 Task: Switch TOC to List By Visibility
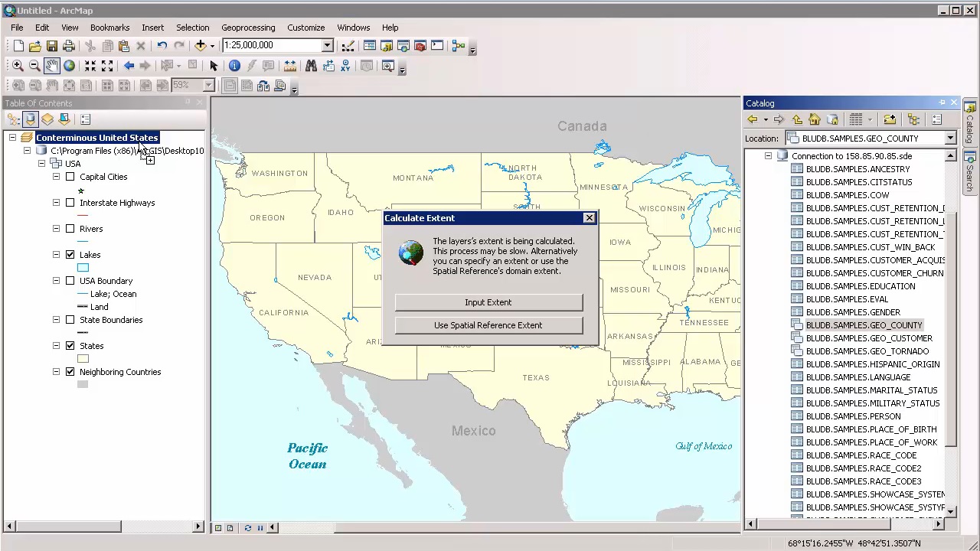coord(47,119)
